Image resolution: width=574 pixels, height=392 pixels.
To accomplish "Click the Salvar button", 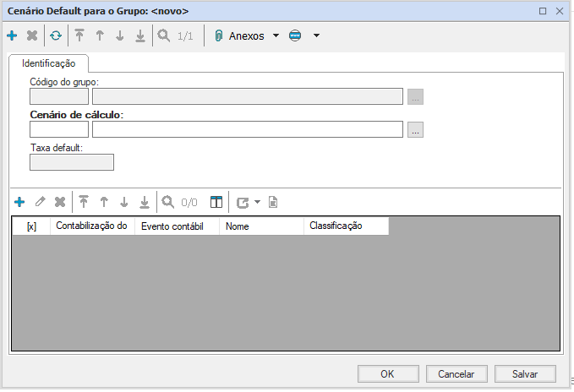I will click(525, 373).
